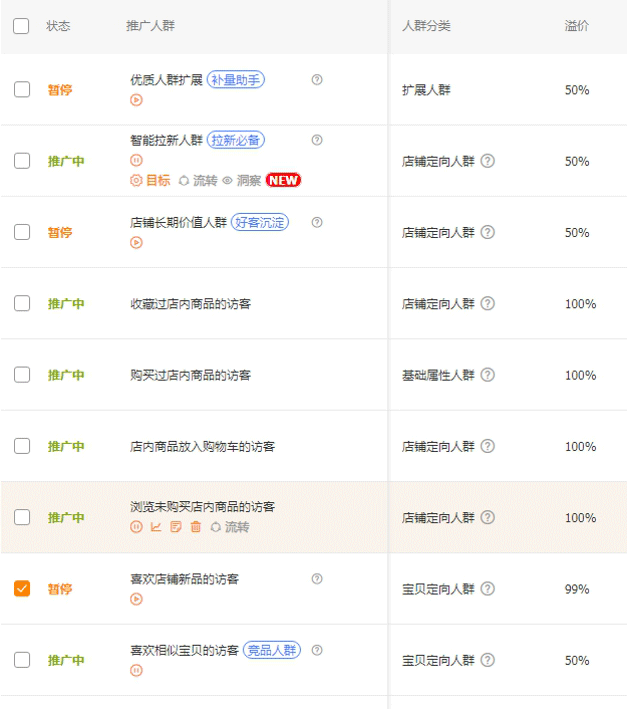Click the 竞品人群 tag
Screen dimensions: 627x710
coord(272,651)
